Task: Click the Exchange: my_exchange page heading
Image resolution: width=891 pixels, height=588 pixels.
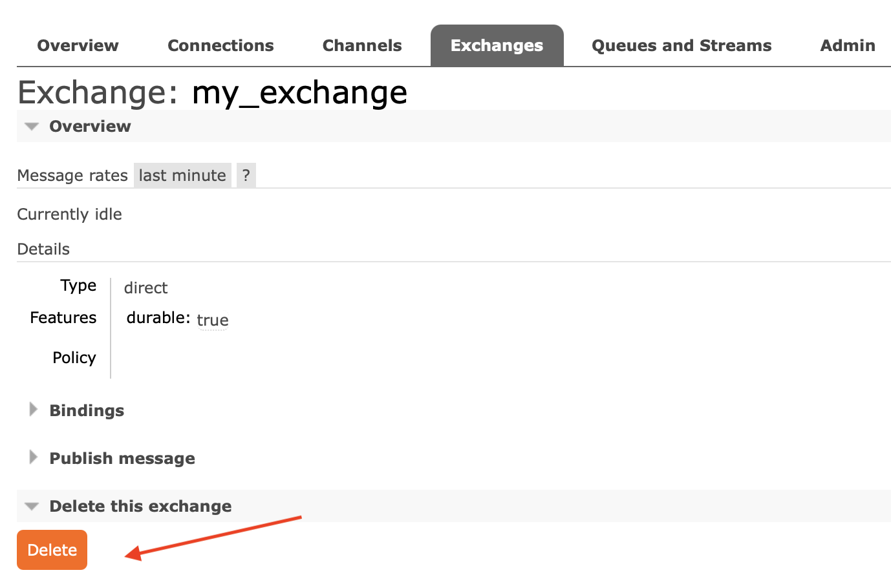Action: tap(213, 92)
